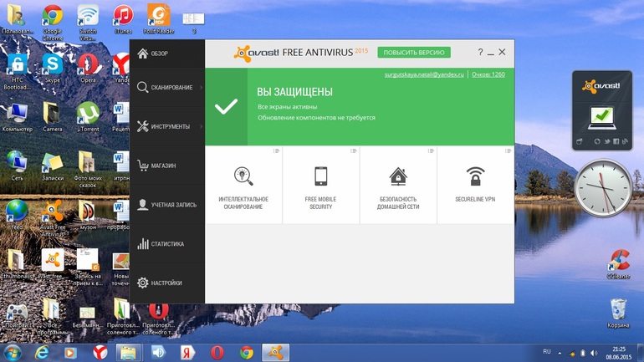Open the Учетная запись section
Image resolution: width=644 pixels, height=362 pixels.
166,204
